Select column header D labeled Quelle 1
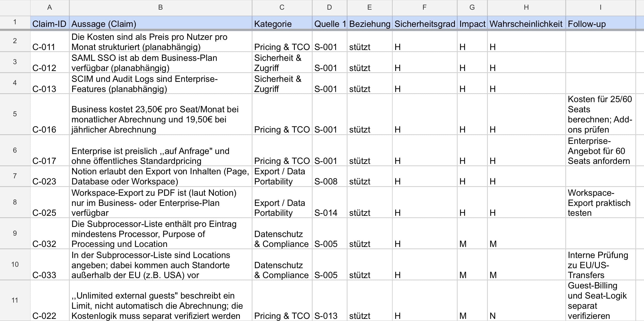Screen dimensions: 644x321 (329, 8)
